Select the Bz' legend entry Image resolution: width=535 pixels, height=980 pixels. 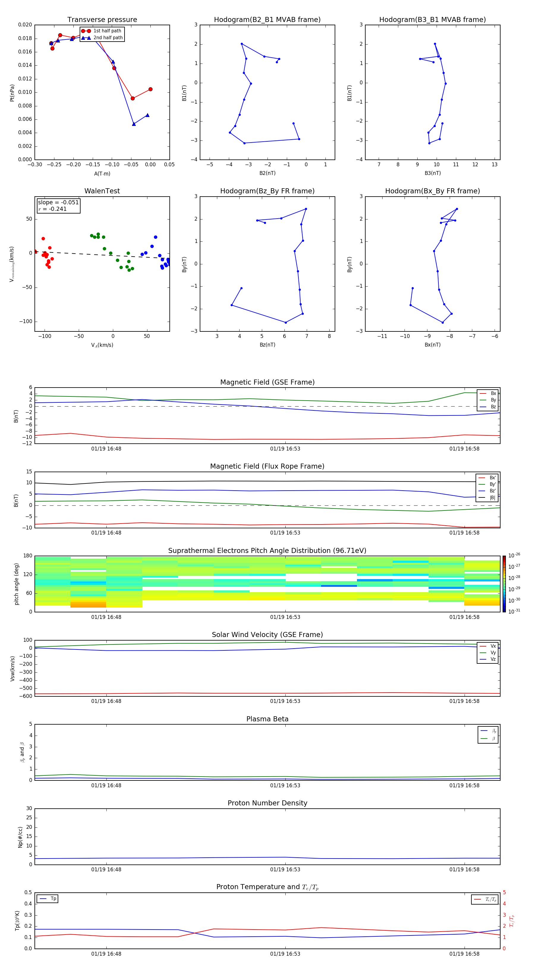487,491
